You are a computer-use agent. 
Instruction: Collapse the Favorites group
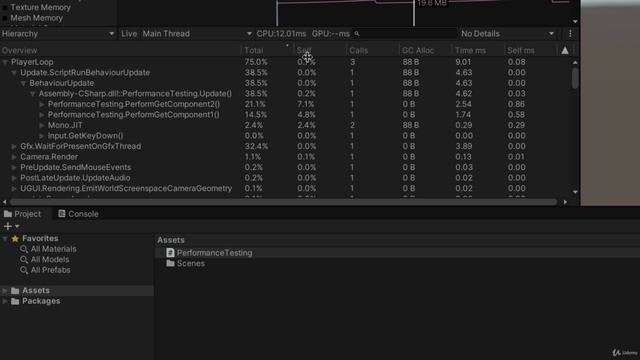pos(5,238)
